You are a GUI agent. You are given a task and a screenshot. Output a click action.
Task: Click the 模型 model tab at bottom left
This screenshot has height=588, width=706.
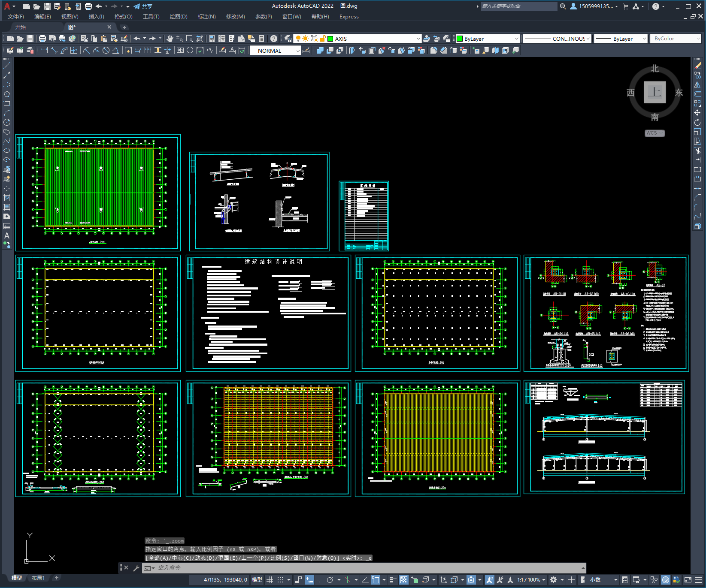coord(17,578)
